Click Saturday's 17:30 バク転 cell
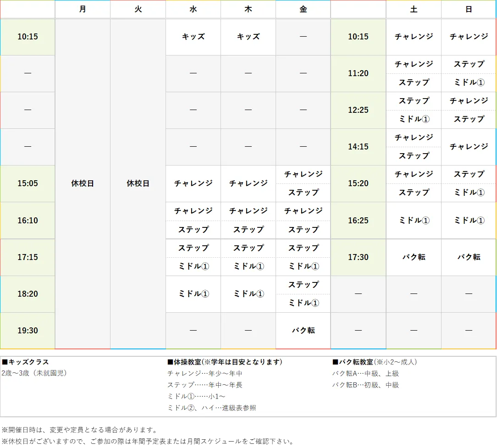The image size is (497, 448). 413,257
